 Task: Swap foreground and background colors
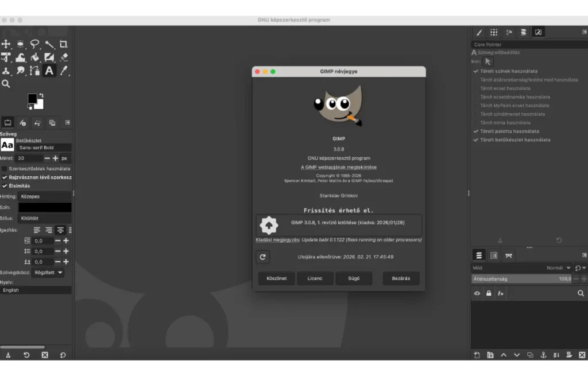41,96
